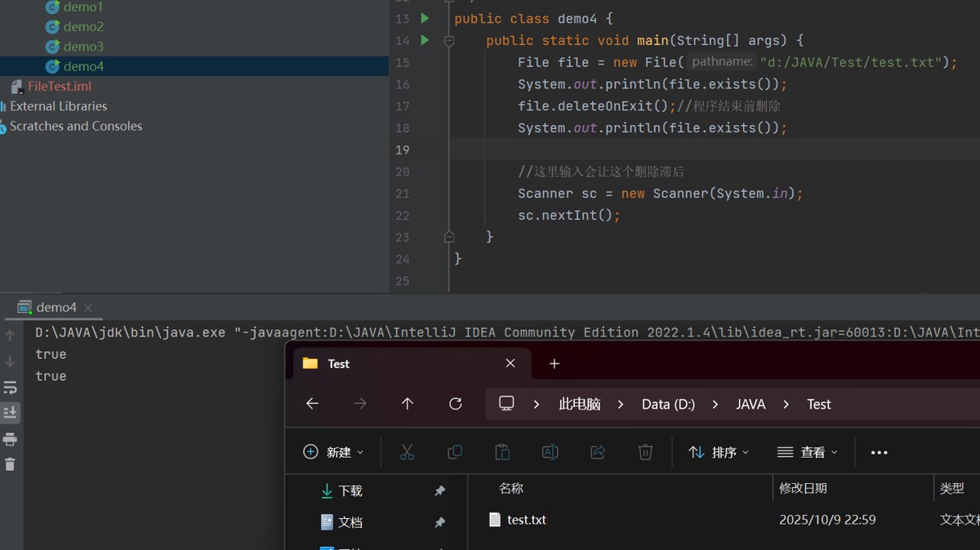This screenshot has width=980, height=550.
Task: Click the run arrow beside the main method
Action: [425, 40]
